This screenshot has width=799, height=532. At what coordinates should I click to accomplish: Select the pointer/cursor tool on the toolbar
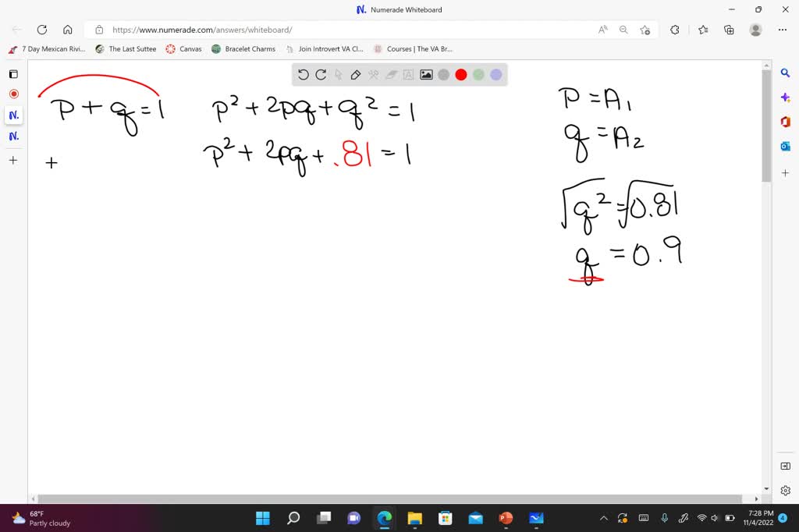pos(339,74)
